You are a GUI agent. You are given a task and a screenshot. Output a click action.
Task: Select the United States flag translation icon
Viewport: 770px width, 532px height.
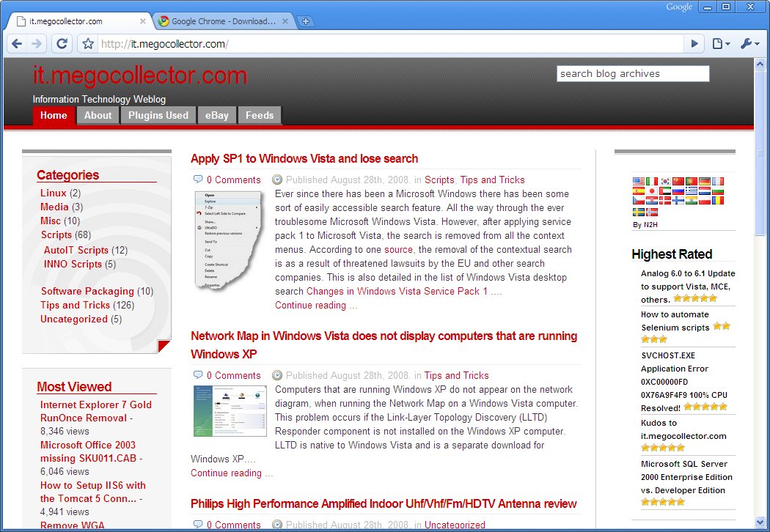[639, 181]
